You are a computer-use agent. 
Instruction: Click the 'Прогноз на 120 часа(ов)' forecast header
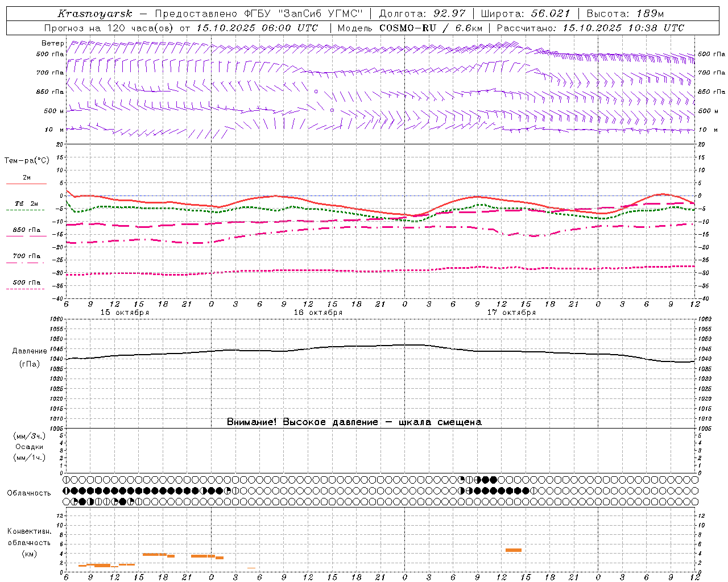[110, 28]
